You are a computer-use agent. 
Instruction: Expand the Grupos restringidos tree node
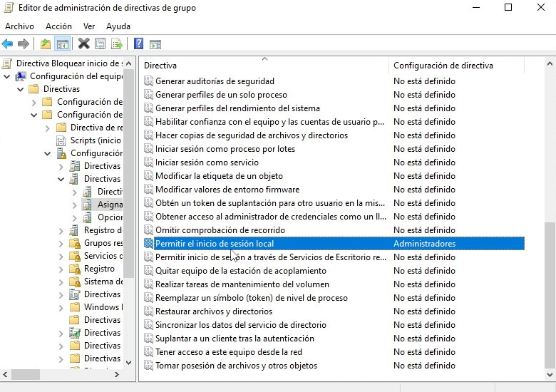(x=61, y=243)
